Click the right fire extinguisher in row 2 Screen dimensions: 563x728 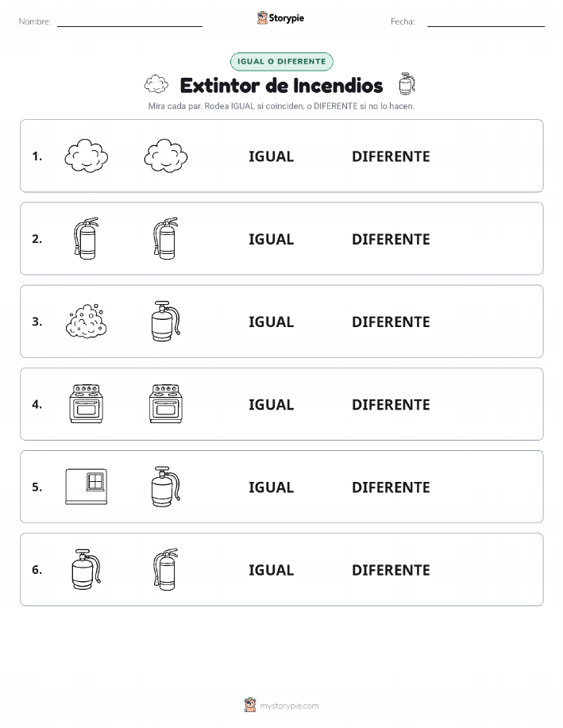tap(166, 239)
